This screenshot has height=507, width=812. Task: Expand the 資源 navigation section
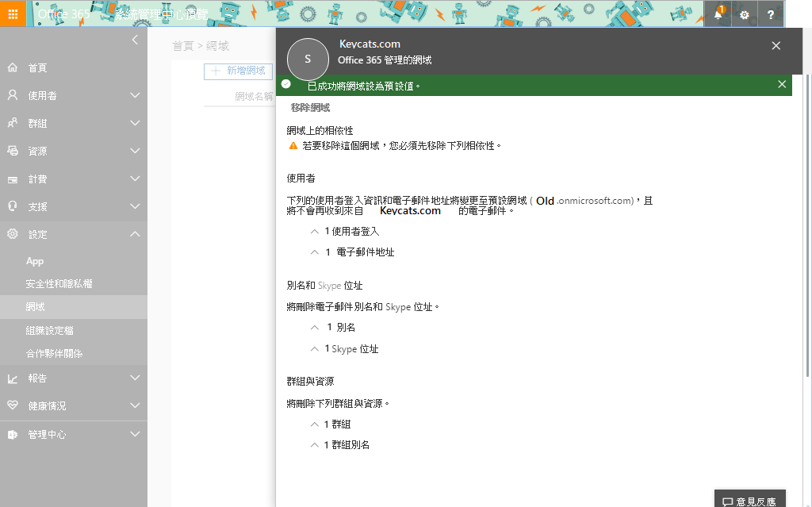coord(135,151)
